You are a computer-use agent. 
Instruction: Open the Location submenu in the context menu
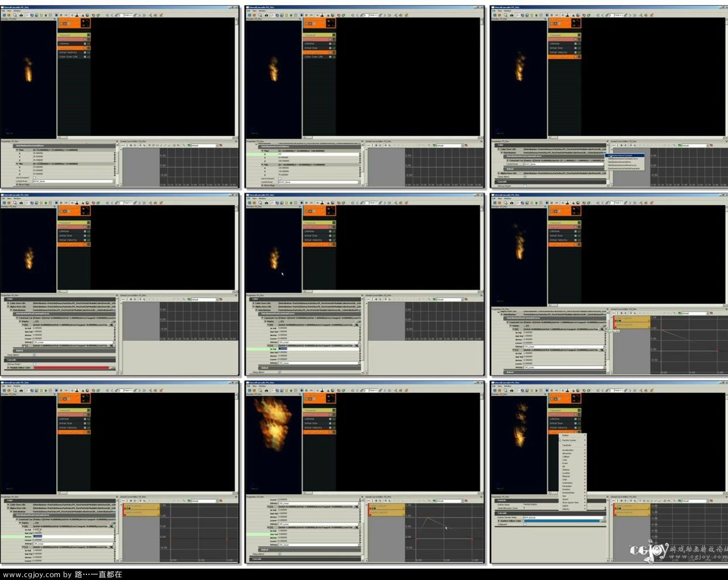[x=573, y=473]
